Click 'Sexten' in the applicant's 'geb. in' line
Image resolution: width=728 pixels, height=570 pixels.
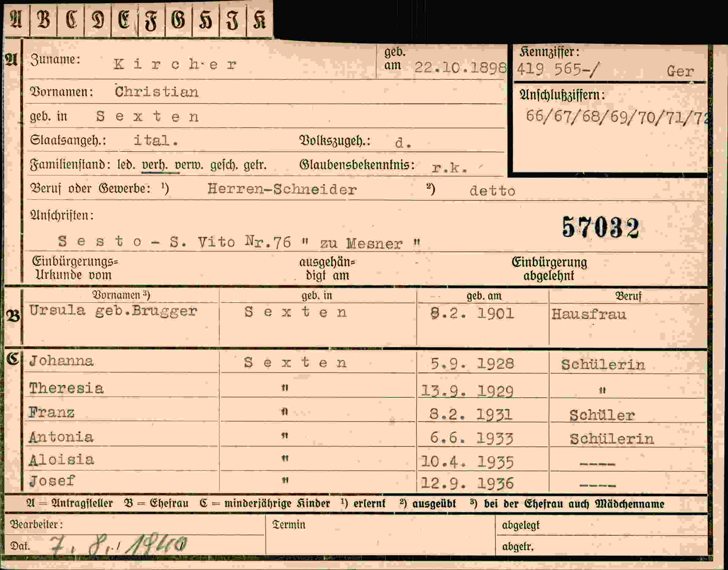(x=147, y=117)
